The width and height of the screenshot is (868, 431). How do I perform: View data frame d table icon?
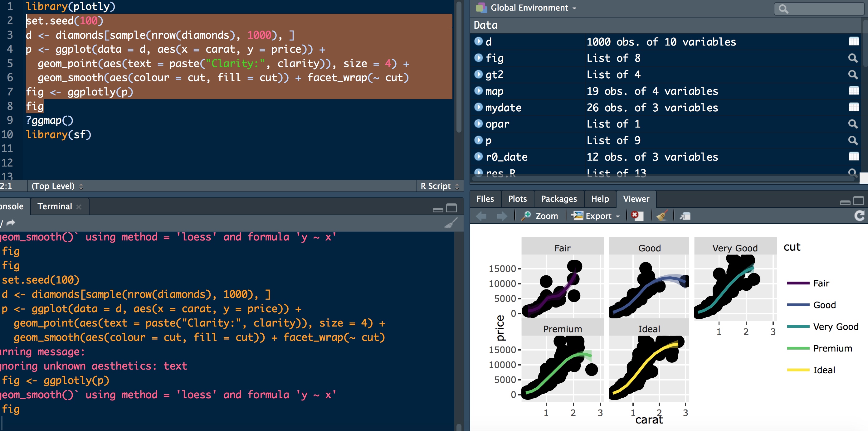[854, 41]
